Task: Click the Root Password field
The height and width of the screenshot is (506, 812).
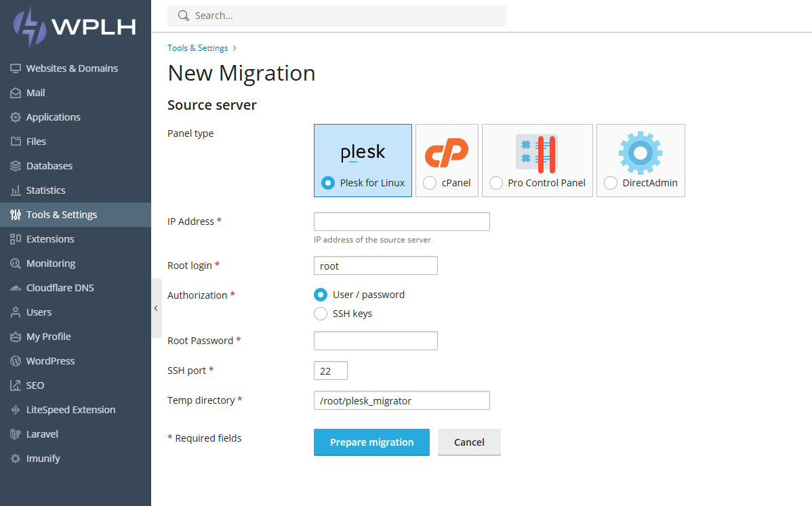Action: click(x=375, y=341)
